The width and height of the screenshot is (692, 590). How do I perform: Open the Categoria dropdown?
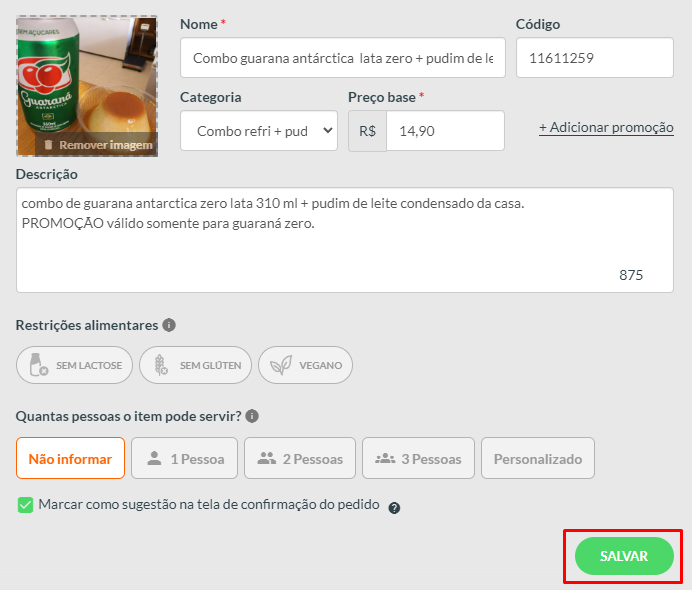[x=259, y=131]
